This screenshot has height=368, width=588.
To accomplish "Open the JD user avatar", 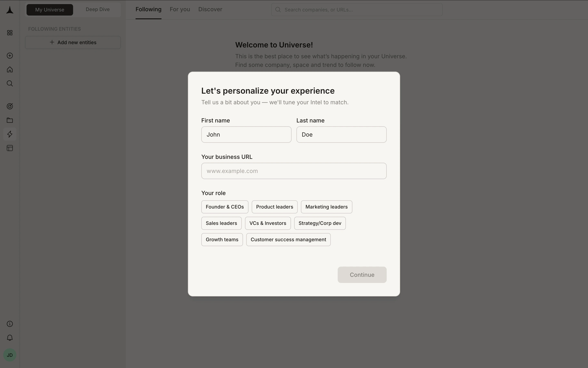I will 10,355.
